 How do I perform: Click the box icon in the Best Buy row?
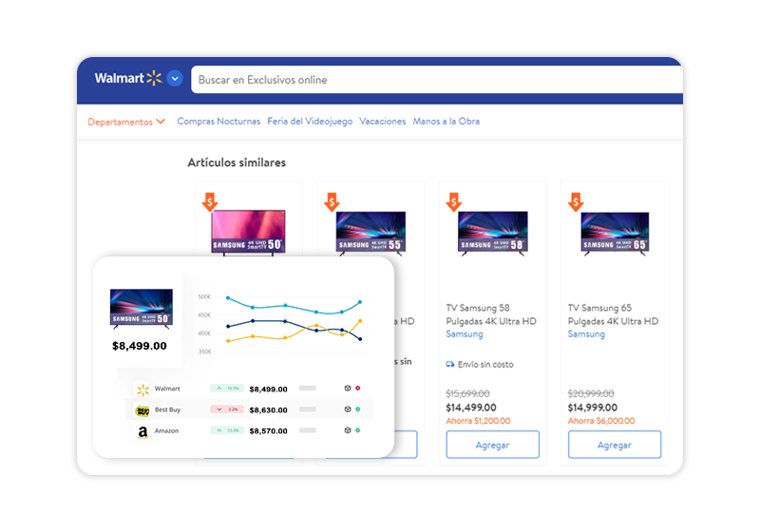coord(348,408)
